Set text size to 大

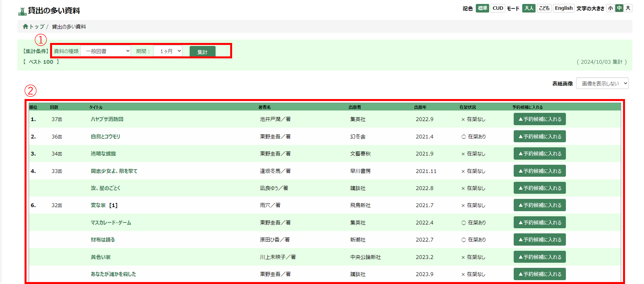tap(628, 8)
